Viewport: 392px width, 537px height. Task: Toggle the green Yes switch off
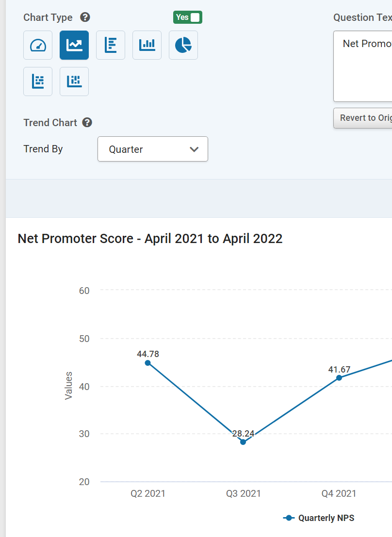[188, 17]
